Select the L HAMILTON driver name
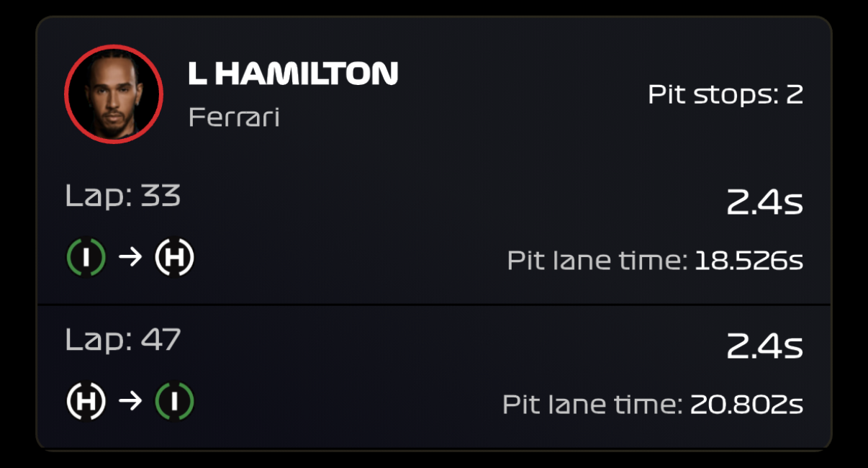The height and width of the screenshot is (468, 868). (x=293, y=73)
